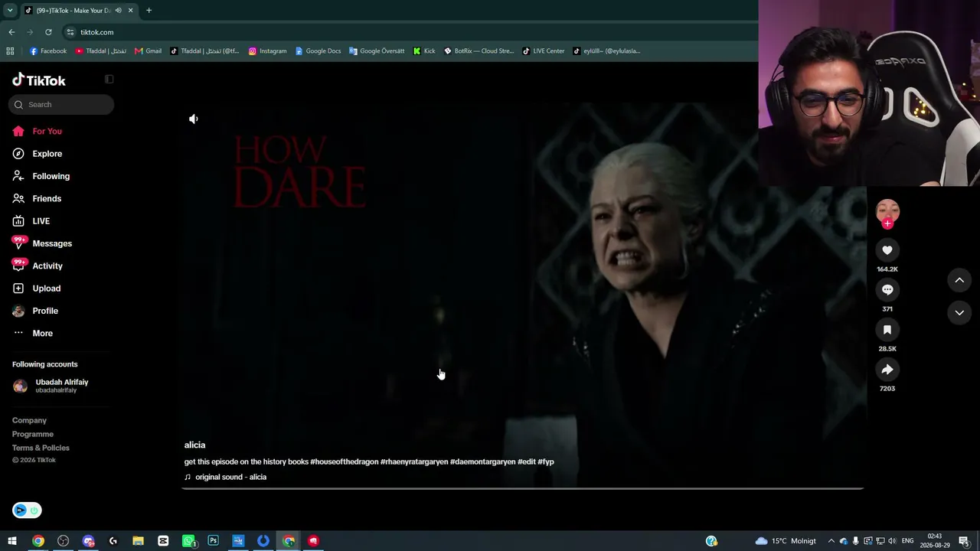Open the Google Docs bookmark
The width and height of the screenshot is (980, 551).
tap(318, 51)
